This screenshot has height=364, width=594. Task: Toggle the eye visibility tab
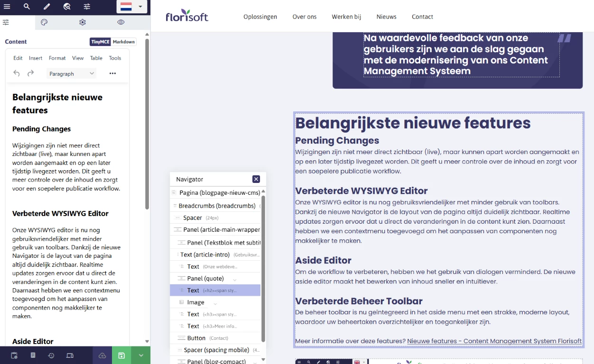coord(121,22)
